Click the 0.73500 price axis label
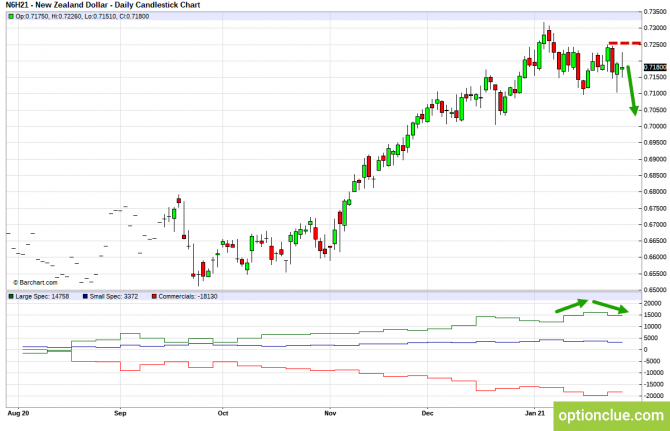The height and width of the screenshot is (431, 670). tap(655, 12)
